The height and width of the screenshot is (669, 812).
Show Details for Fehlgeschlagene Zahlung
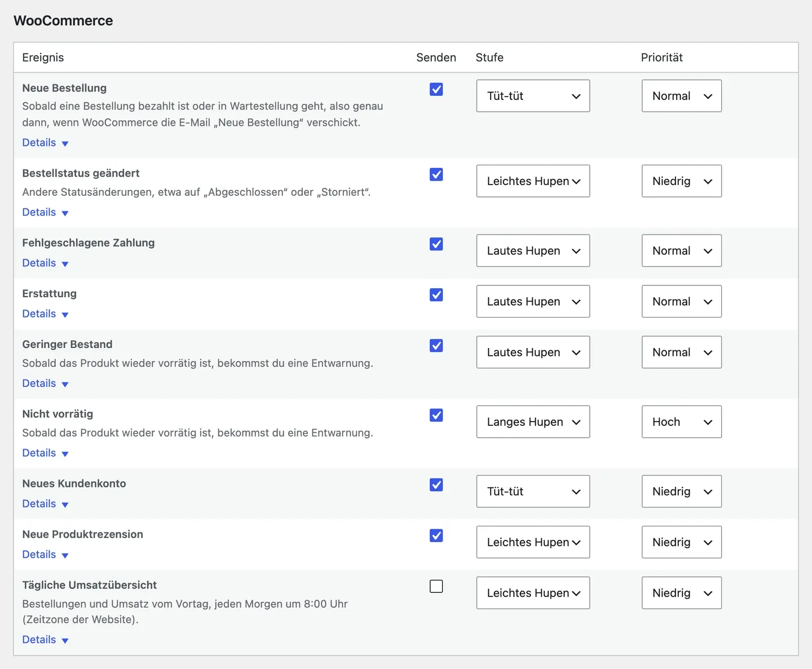click(x=45, y=263)
